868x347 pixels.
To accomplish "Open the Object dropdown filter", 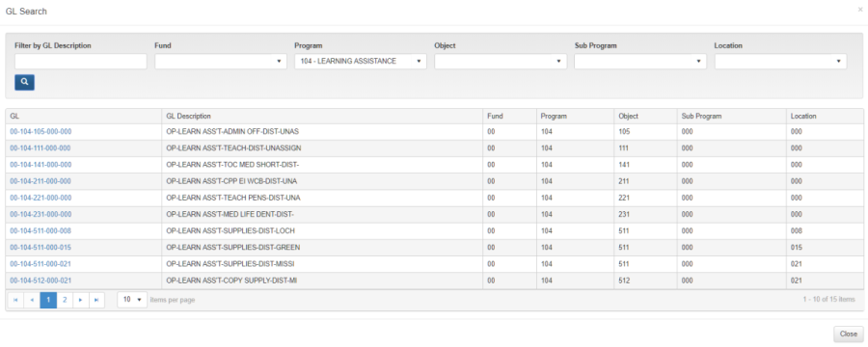I will pos(501,62).
